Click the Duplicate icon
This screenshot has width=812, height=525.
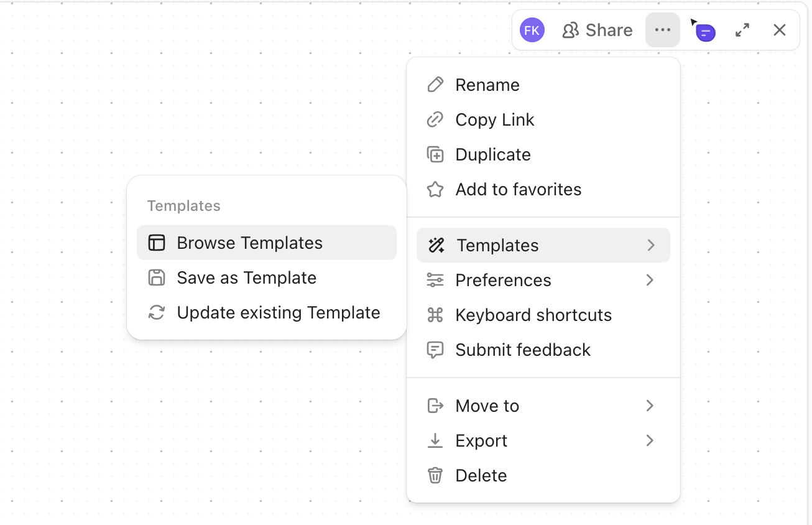(435, 154)
